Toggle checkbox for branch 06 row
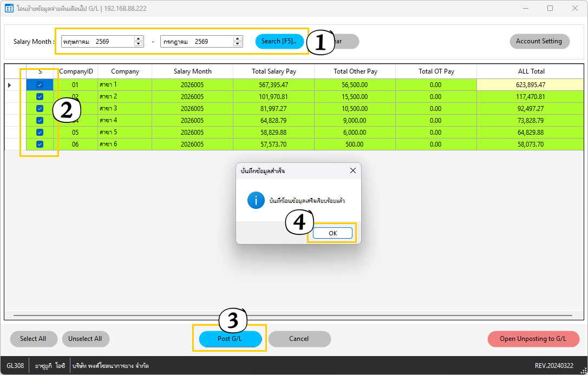The image size is (588, 375). click(x=40, y=144)
